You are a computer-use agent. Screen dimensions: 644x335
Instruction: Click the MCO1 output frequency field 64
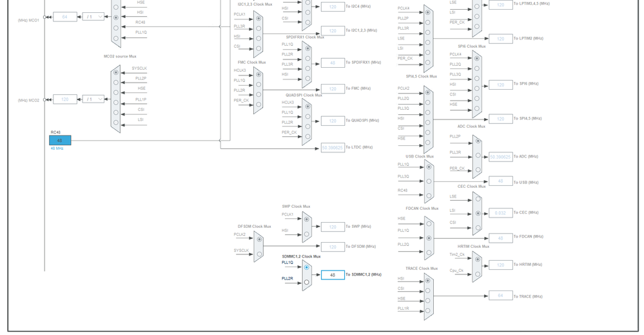point(65,17)
